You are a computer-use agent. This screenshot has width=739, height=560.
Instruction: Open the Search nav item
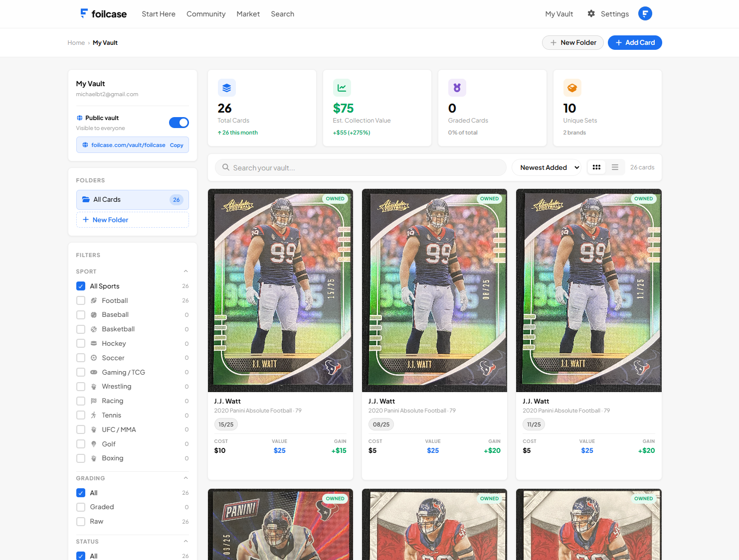click(x=283, y=14)
